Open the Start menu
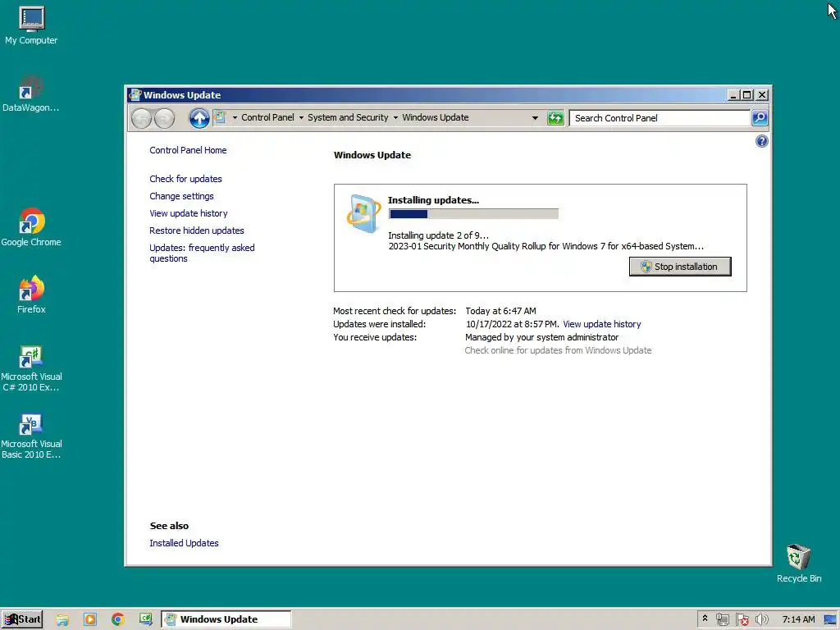This screenshot has height=630, width=840. click(22, 619)
